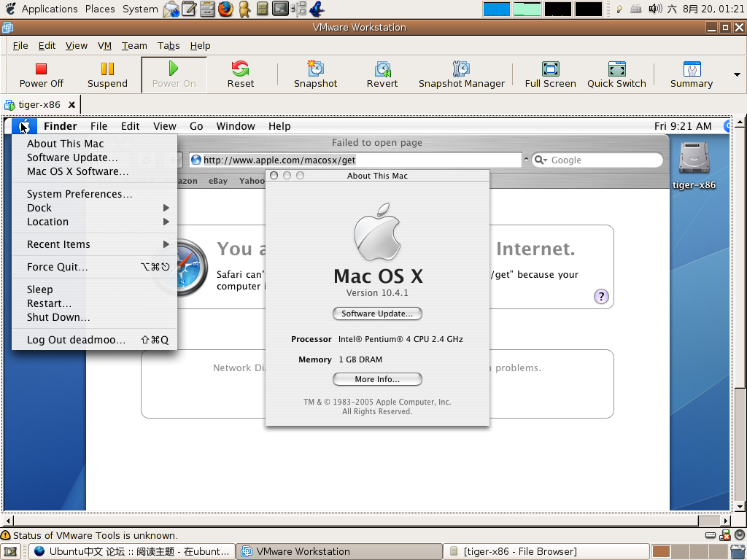Reset the virtual machine
747x560 pixels.
click(x=241, y=74)
